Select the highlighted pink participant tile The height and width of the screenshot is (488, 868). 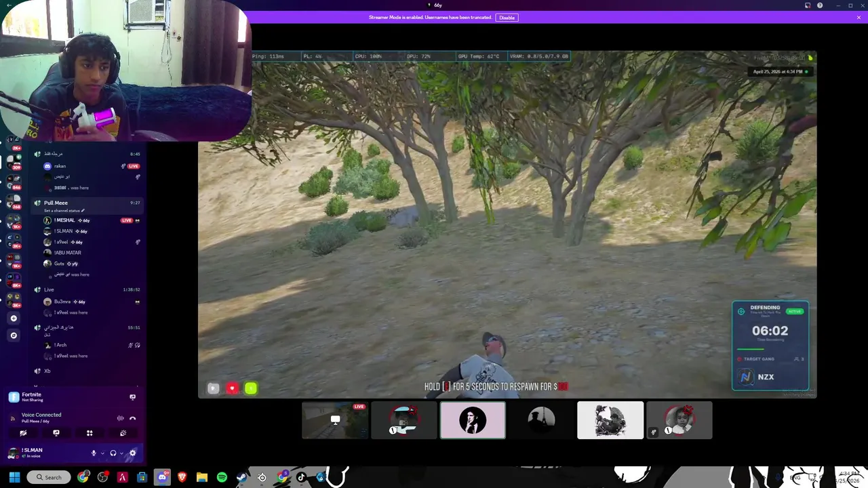pos(473,420)
